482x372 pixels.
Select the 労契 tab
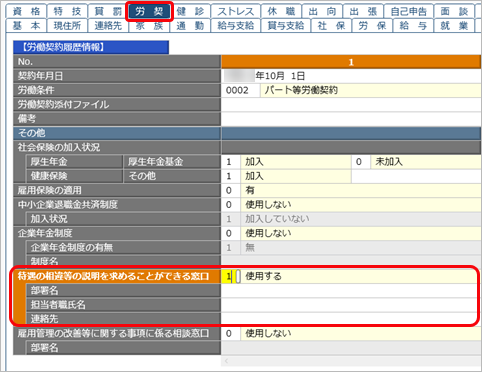click(149, 12)
